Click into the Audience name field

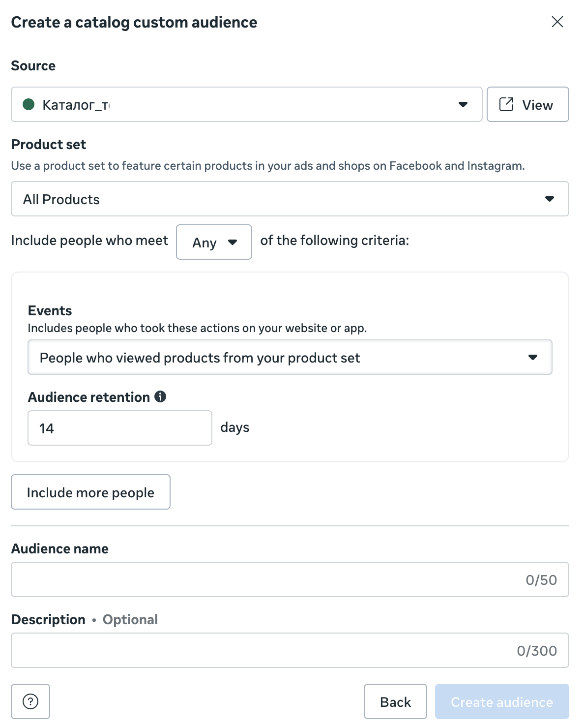click(265, 579)
